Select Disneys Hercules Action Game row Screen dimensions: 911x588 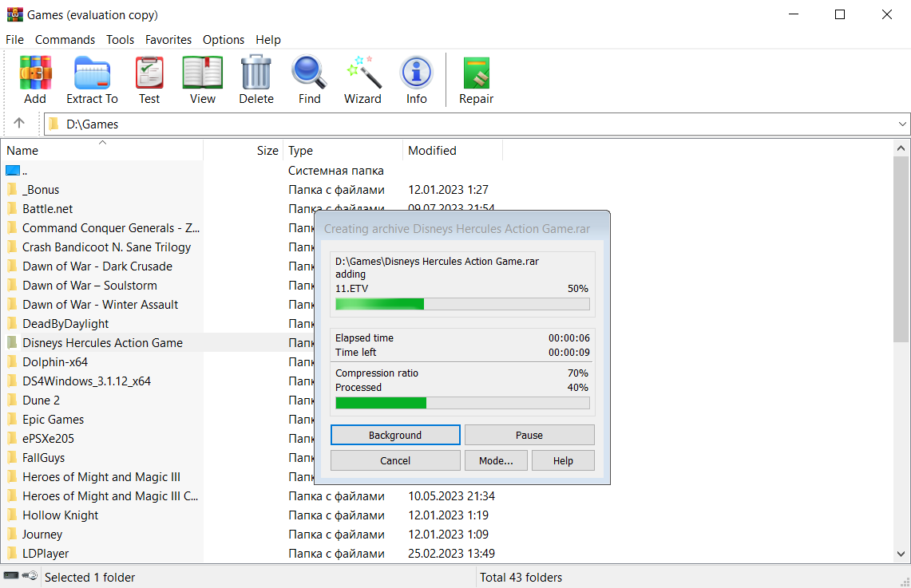[x=102, y=343]
